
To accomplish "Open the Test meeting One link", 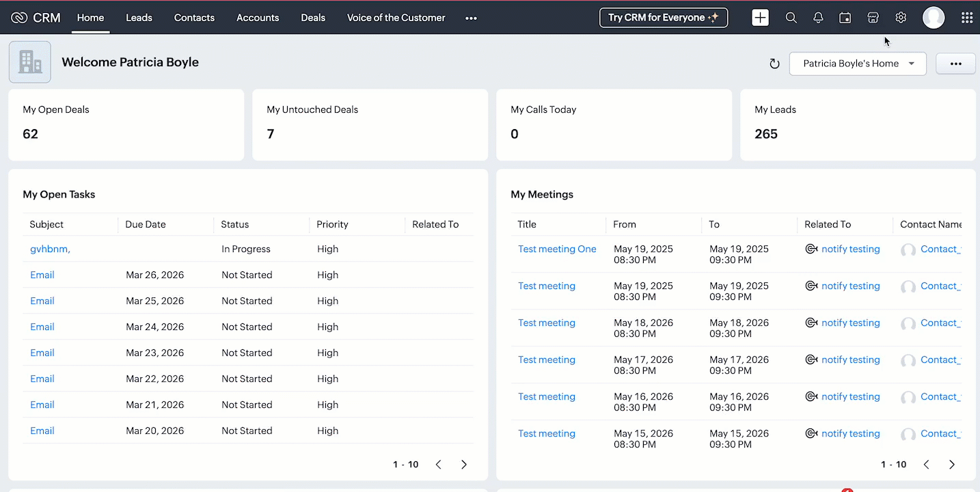I will pyautogui.click(x=557, y=249).
